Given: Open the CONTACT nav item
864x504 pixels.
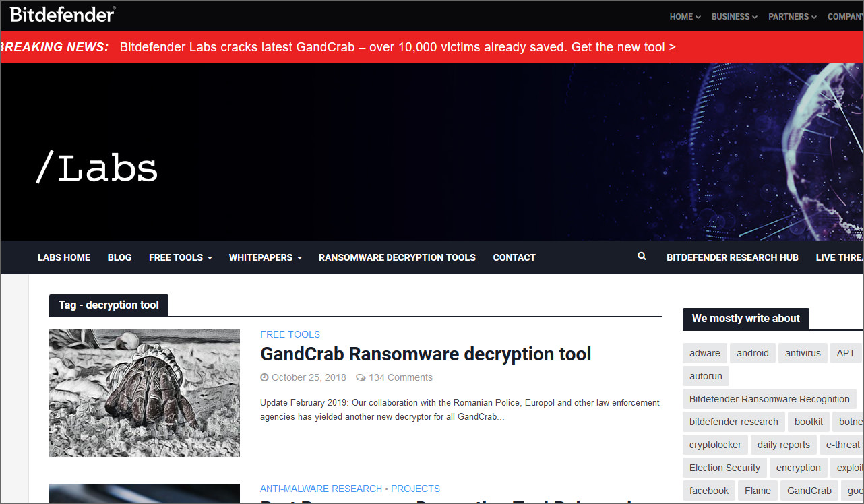Looking at the screenshot, I should [514, 257].
